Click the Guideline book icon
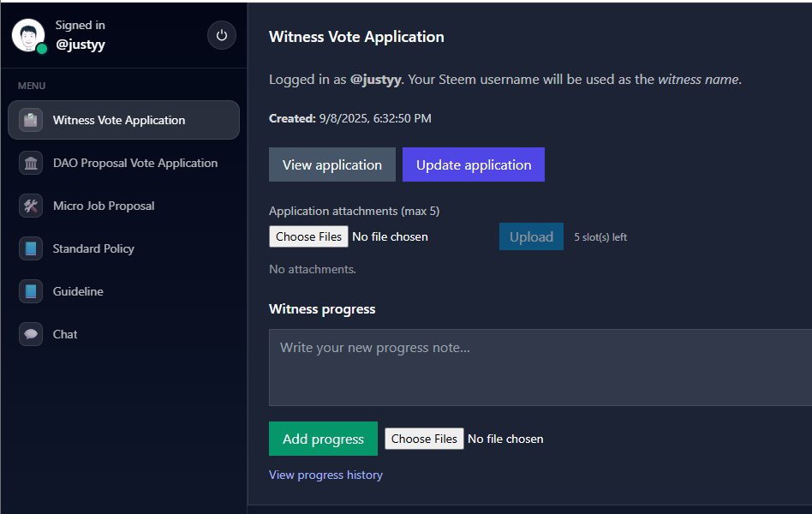Viewport: 812px width, 514px height. 31,292
